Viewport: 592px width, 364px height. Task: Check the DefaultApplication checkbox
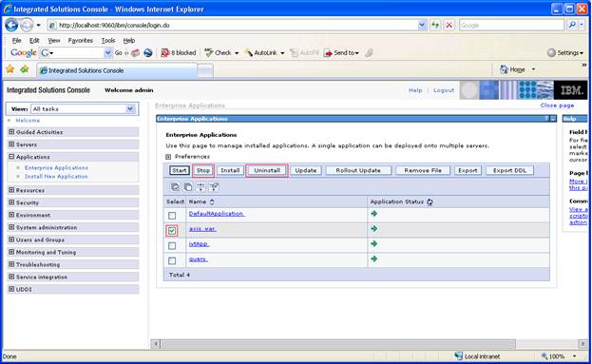pyautogui.click(x=172, y=216)
